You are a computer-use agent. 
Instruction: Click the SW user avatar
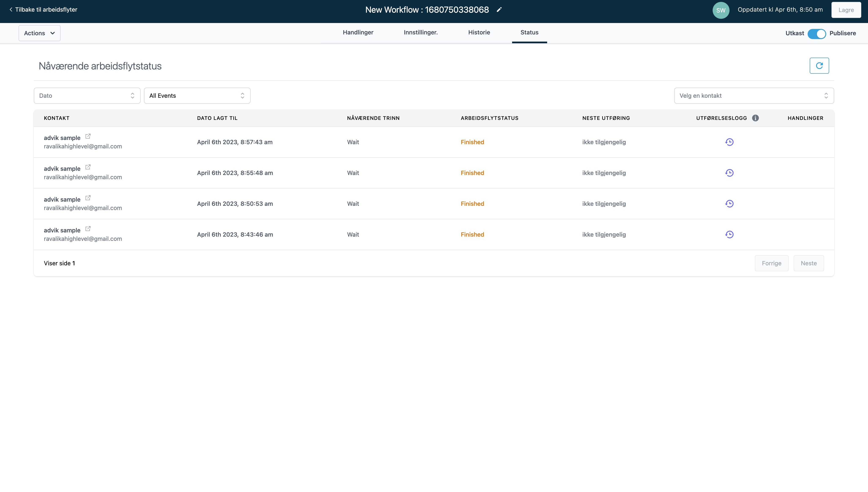tap(721, 10)
